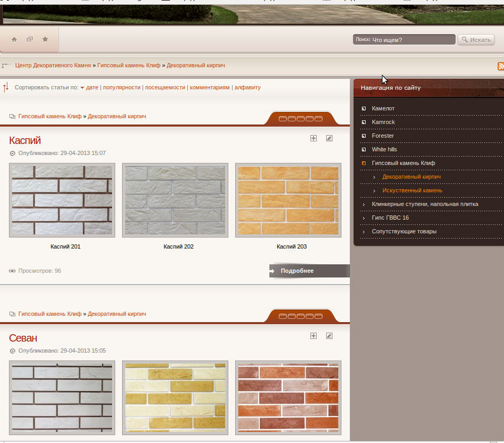Screen dimensions: 504x443
Task: Select Декоративный кирпич submenu item
Action: pos(411,177)
